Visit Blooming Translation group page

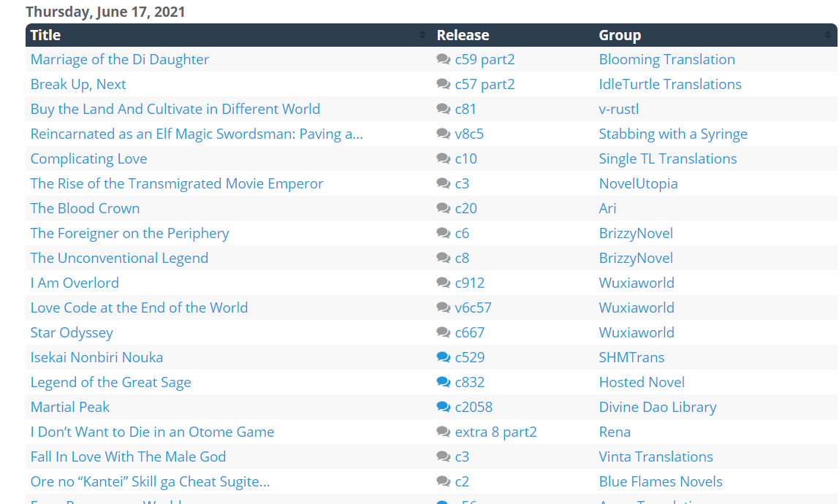(x=667, y=59)
